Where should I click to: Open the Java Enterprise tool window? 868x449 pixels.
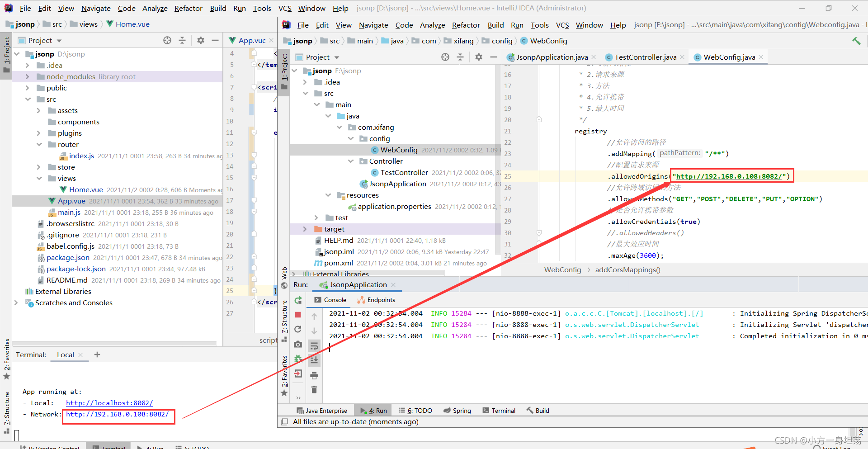pyautogui.click(x=322, y=411)
